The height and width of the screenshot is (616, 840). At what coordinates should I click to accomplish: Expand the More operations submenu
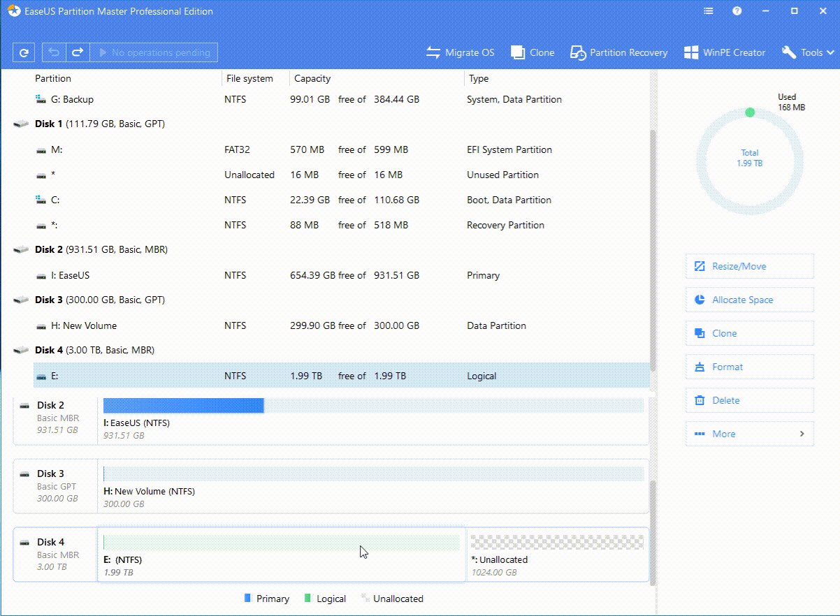click(749, 434)
